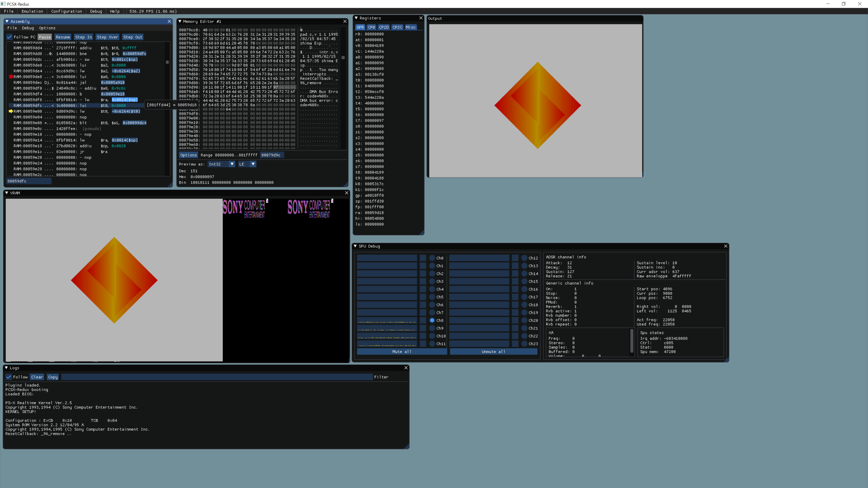Open the File menu in main menu bar
Image resolution: width=868 pixels, height=488 pixels.
click(x=9, y=11)
